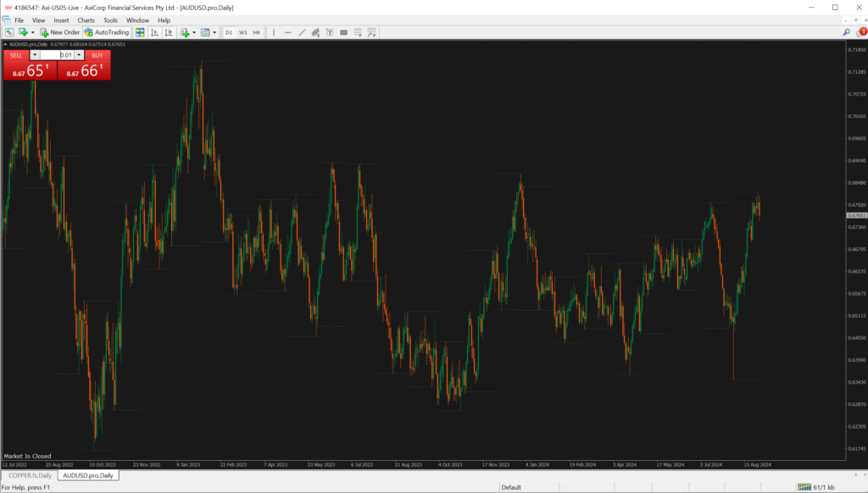Select the Horizontal Line drawing tool

288,33
